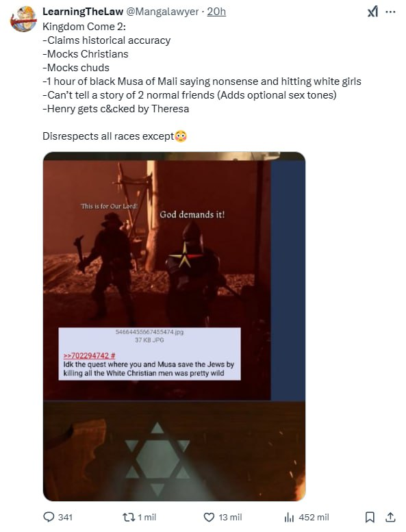Image resolution: width=406 pixels, height=532 pixels.
Task: Click the Grok icon at top right
Action: pyautogui.click(x=372, y=12)
